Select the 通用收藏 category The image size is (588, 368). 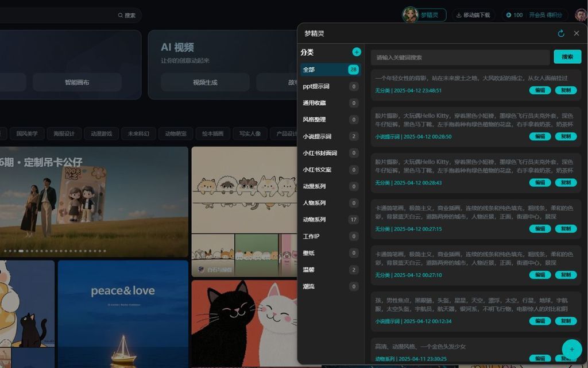[x=330, y=103]
